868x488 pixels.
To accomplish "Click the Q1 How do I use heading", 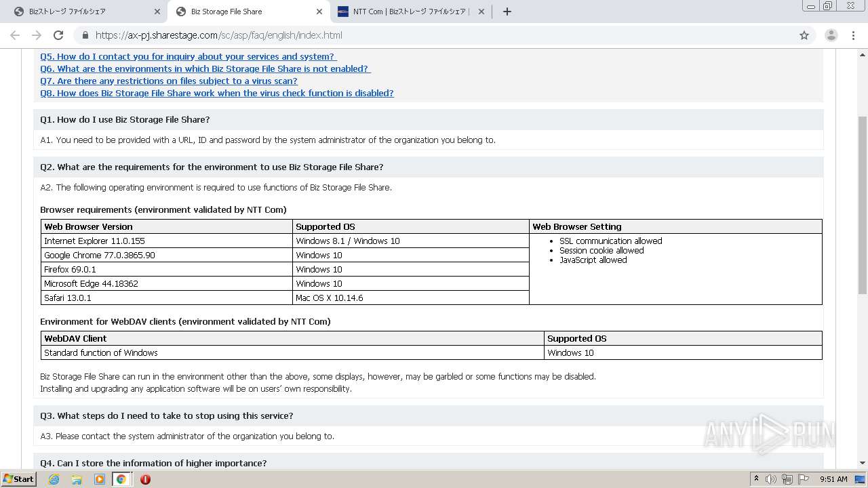I will [125, 119].
